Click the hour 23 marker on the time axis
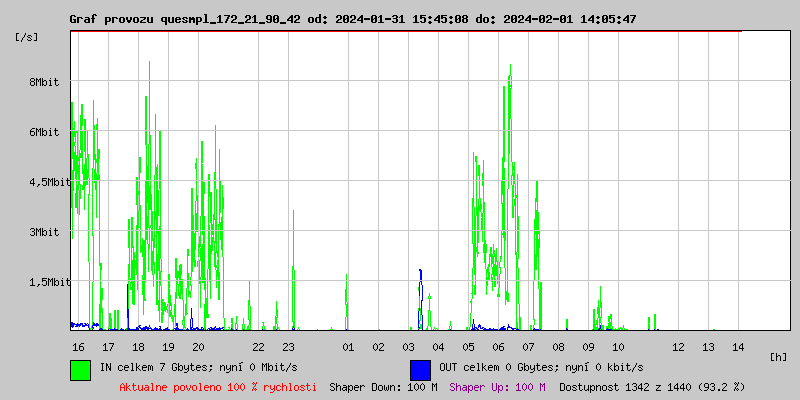The width and height of the screenshot is (800, 400). (288, 346)
